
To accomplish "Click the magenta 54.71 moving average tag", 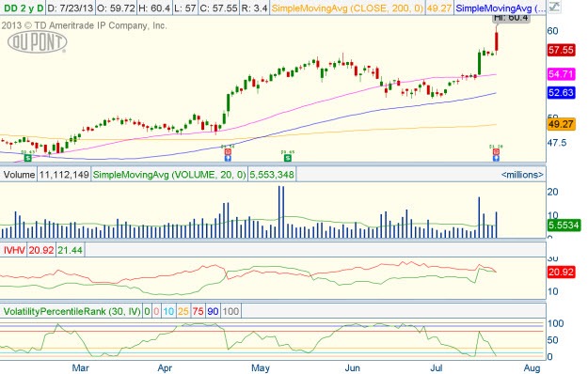I will pyautogui.click(x=561, y=74).
